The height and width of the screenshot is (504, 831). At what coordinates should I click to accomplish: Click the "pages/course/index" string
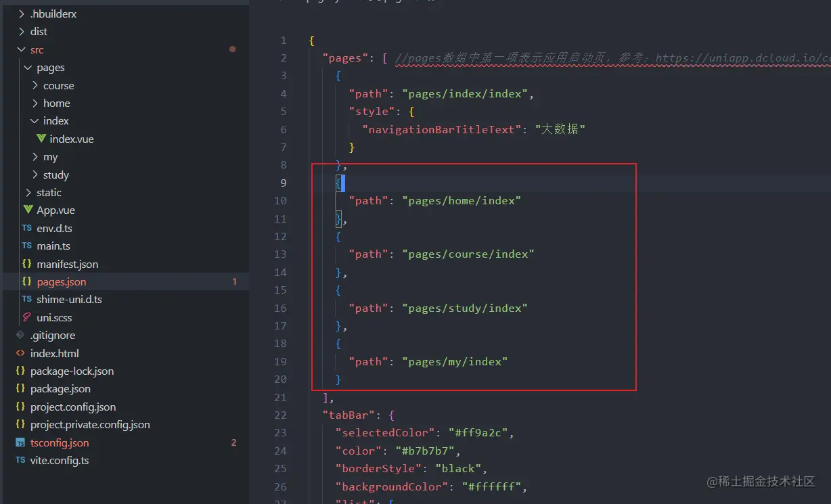click(x=468, y=254)
